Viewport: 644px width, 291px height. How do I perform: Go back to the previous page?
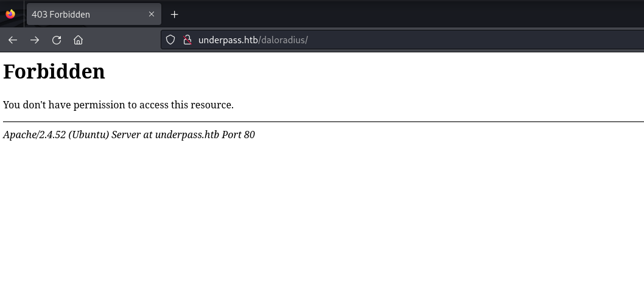[x=13, y=40]
